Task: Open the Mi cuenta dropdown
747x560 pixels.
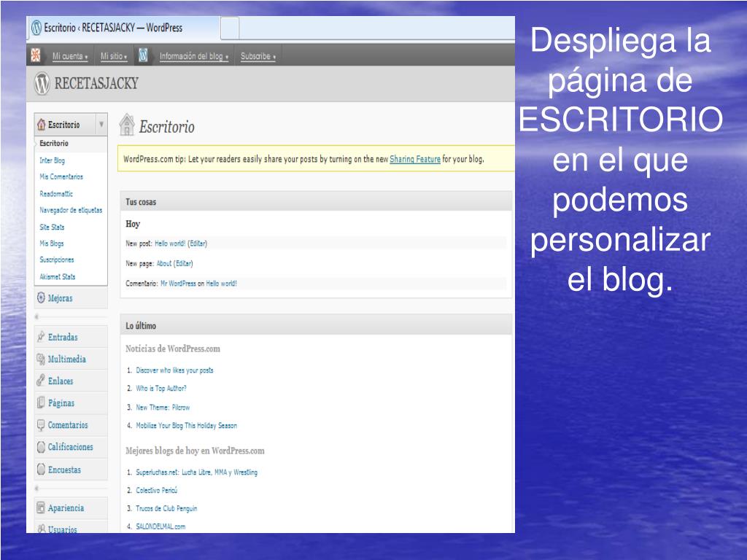Action: tap(70, 56)
